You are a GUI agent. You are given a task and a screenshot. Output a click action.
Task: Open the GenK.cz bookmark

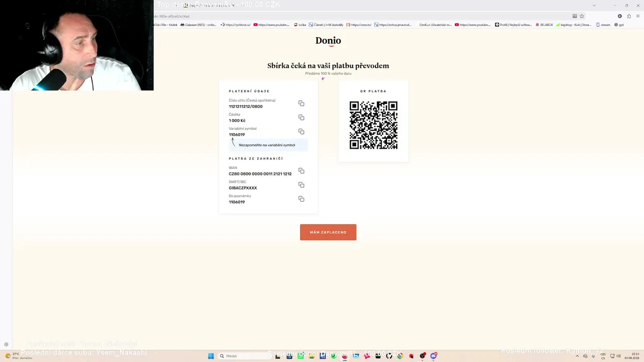435,25
